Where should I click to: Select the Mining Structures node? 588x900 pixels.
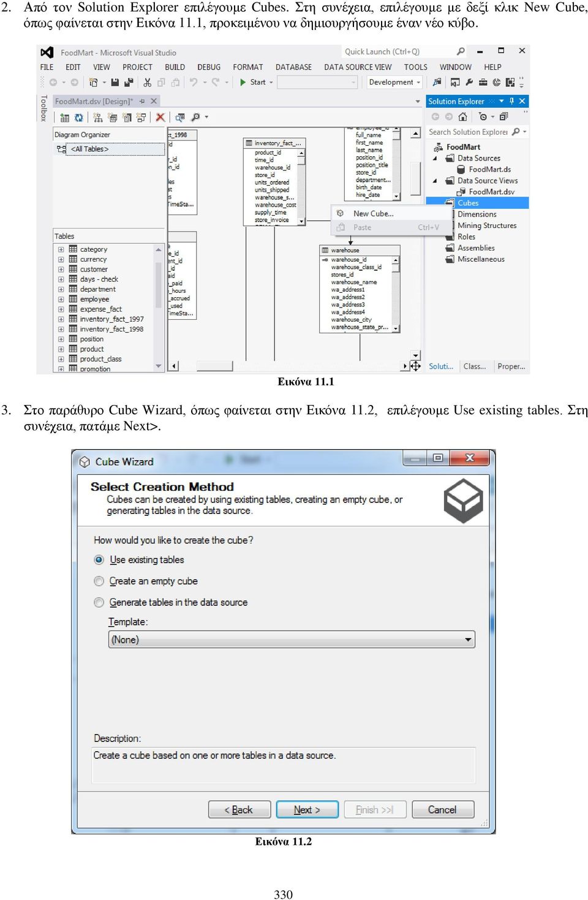(x=487, y=225)
